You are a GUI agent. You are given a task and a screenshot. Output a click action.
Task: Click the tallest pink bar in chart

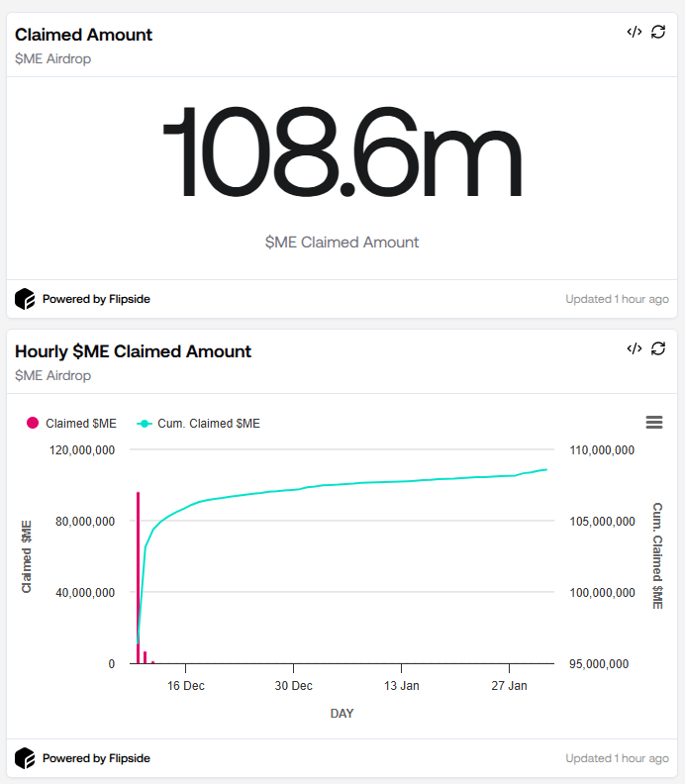click(x=138, y=574)
